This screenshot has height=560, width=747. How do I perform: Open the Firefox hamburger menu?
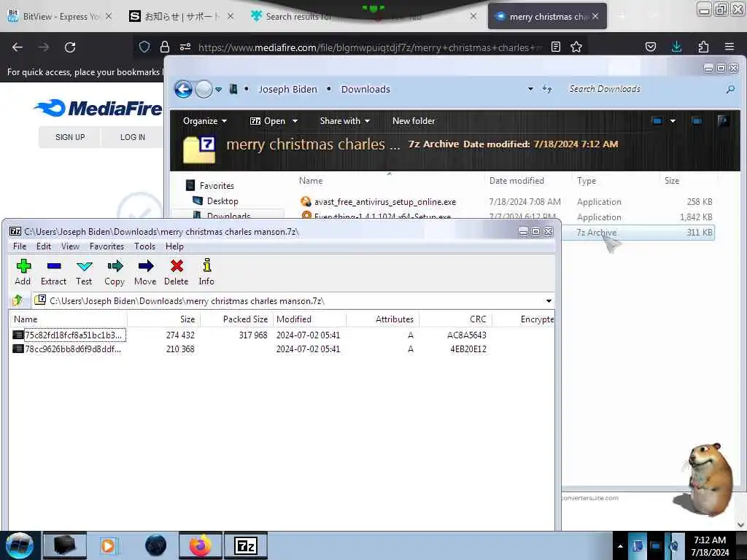click(x=729, y=47)
